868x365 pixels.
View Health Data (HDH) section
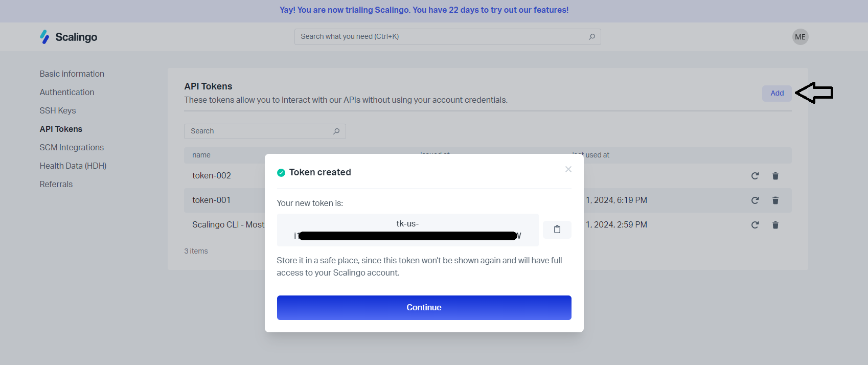click(73, 165)
